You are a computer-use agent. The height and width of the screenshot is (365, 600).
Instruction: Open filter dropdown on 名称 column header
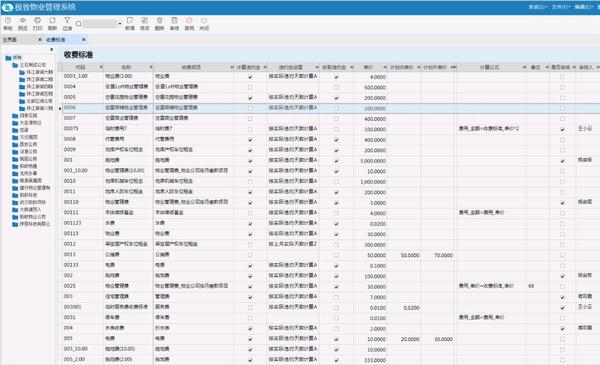151,67
